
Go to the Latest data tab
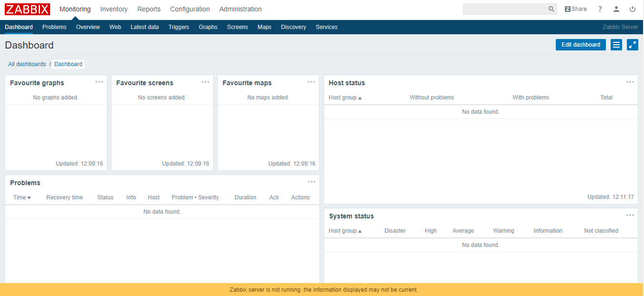[145, 27]
